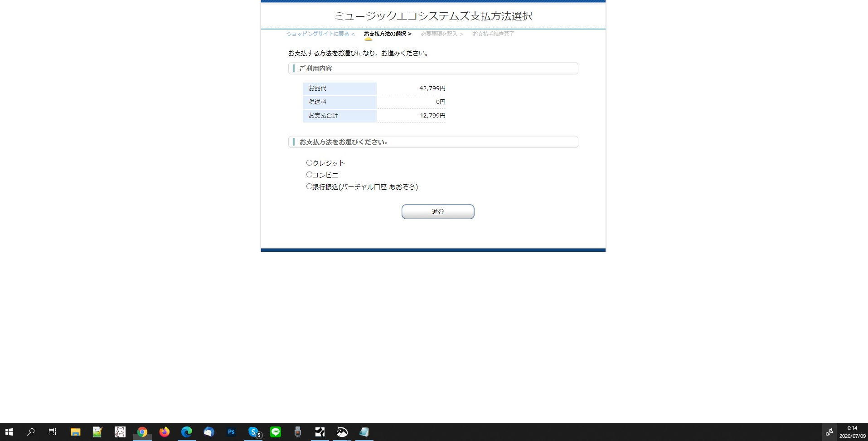Image resolution: width=868 pixels, height=441 pixels.
Task: Open the LINE messenger taskbar icon
Action: [x=275, y=432]
